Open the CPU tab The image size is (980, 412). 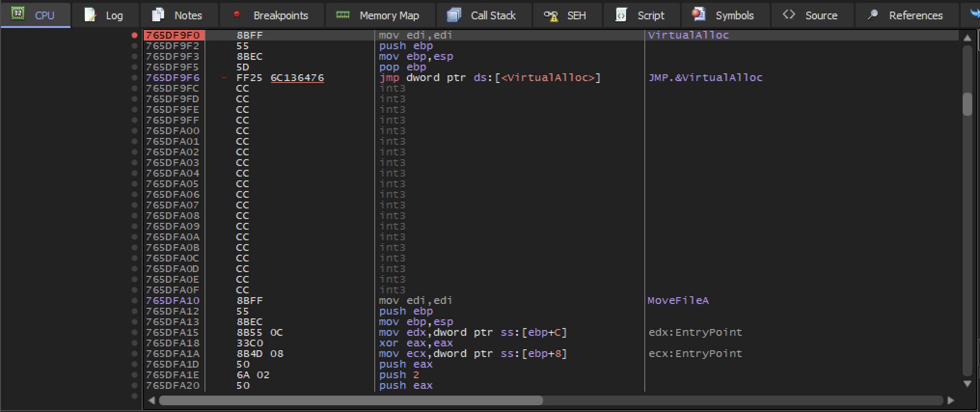pyautogui.click(x=36, y=15)
